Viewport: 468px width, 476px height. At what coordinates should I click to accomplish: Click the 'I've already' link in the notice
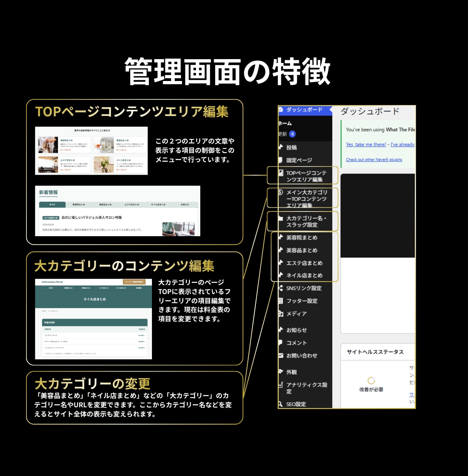[403, 144]
